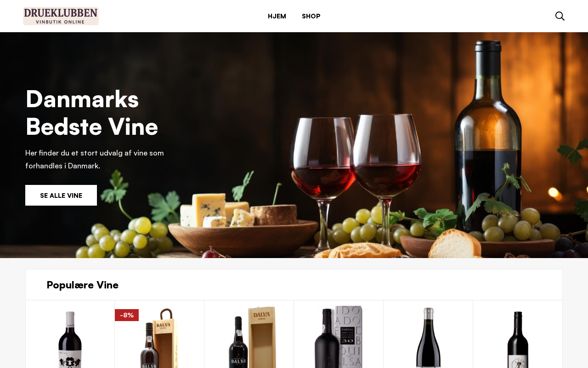Open the search magnifier icon
Image resolution: width=588 pixels, height=368 pixels.
(x=560, y=16)
